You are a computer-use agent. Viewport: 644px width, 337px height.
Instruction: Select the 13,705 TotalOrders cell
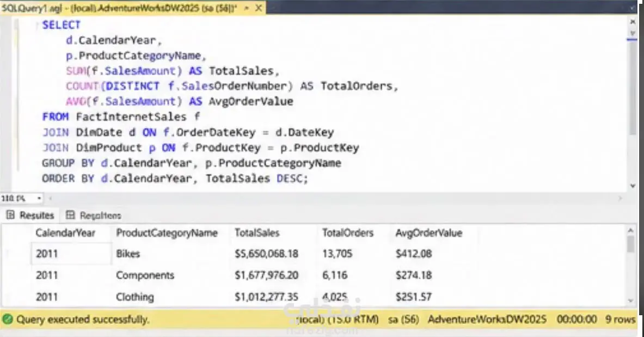337,254
